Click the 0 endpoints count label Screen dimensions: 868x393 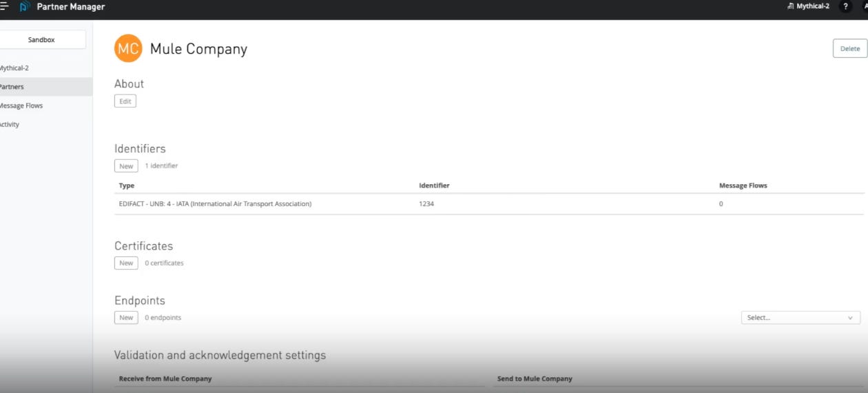(x=163, y=317)
